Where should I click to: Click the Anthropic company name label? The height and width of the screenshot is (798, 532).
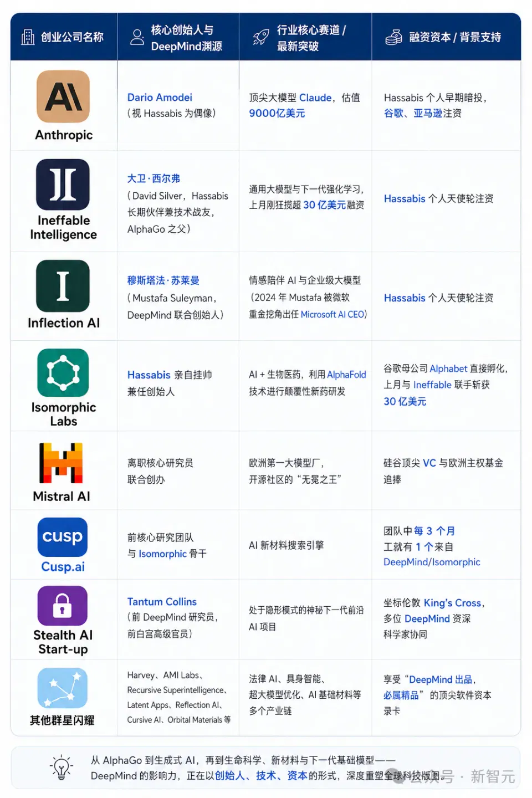click(64, 135)
